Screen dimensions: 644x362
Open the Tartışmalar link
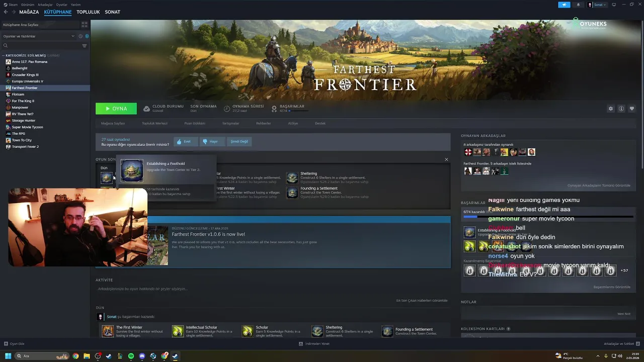click(230, 123)
